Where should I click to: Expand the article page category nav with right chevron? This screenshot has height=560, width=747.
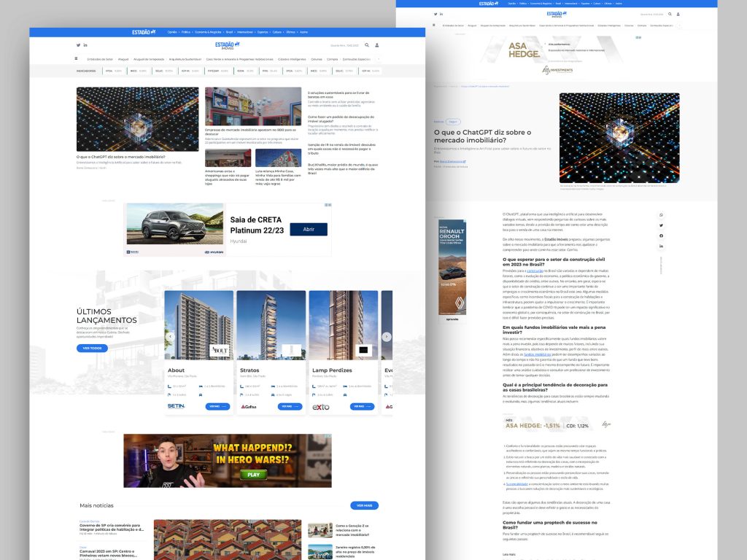(679, 26)
